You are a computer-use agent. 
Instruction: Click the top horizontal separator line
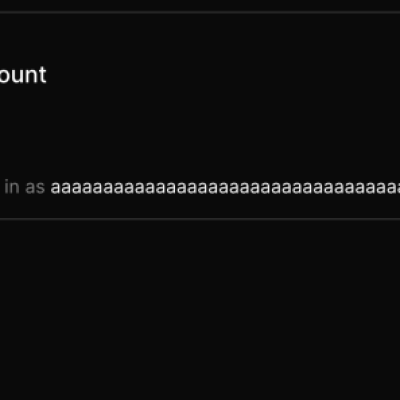200,13
